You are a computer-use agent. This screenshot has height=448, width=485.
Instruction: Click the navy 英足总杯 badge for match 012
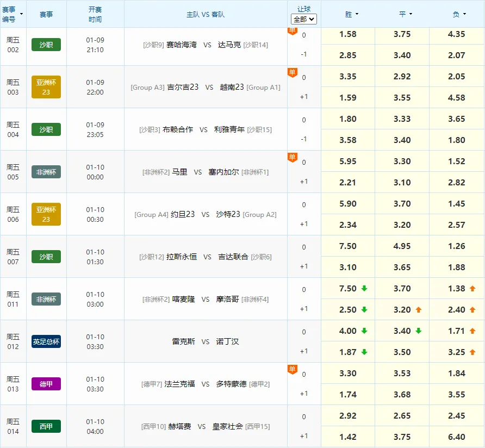coord(46,342)
